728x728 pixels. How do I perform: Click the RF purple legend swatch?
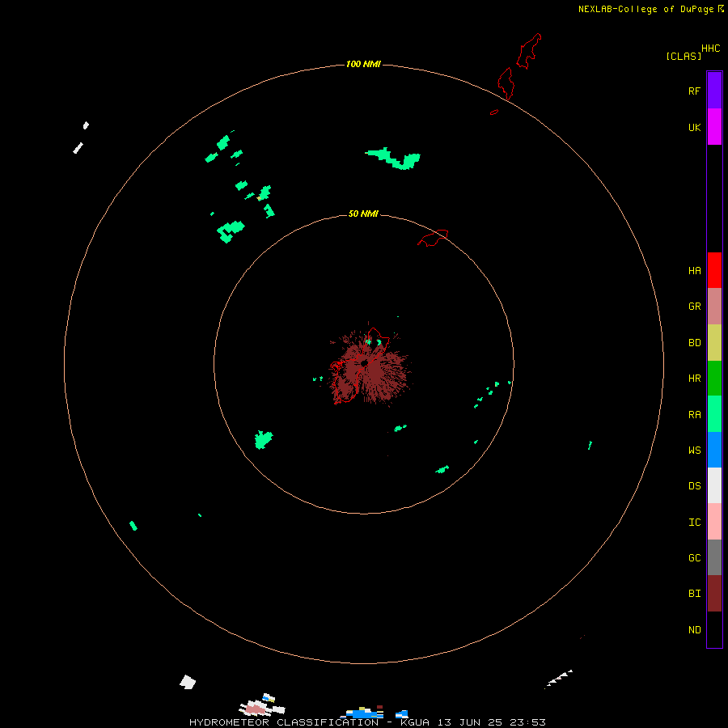pos(714,91)
